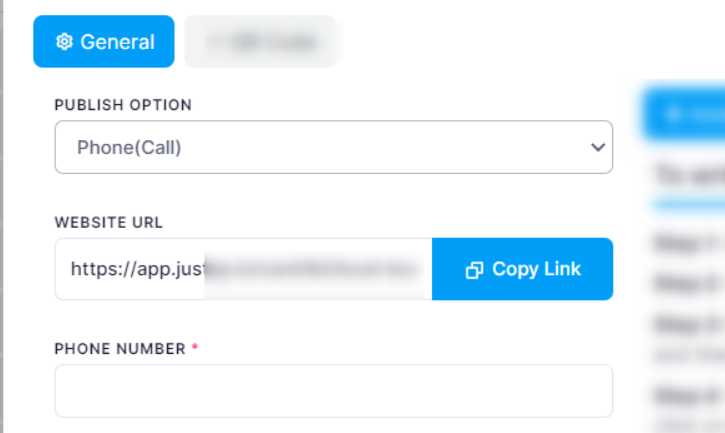Click the Phone Number label
The image size is (725, 433).
coord(119,349)
